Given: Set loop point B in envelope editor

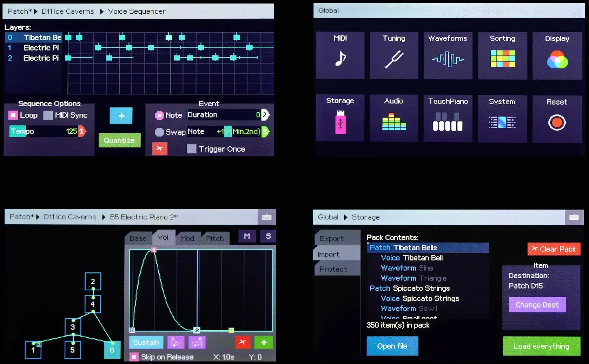Looking at the screenshot, I should (197, 342).
